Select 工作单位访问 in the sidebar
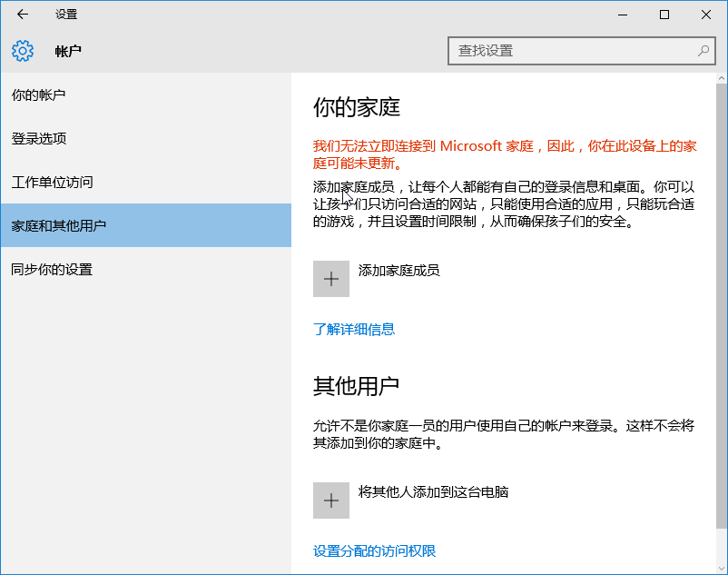 click(52, 182)
